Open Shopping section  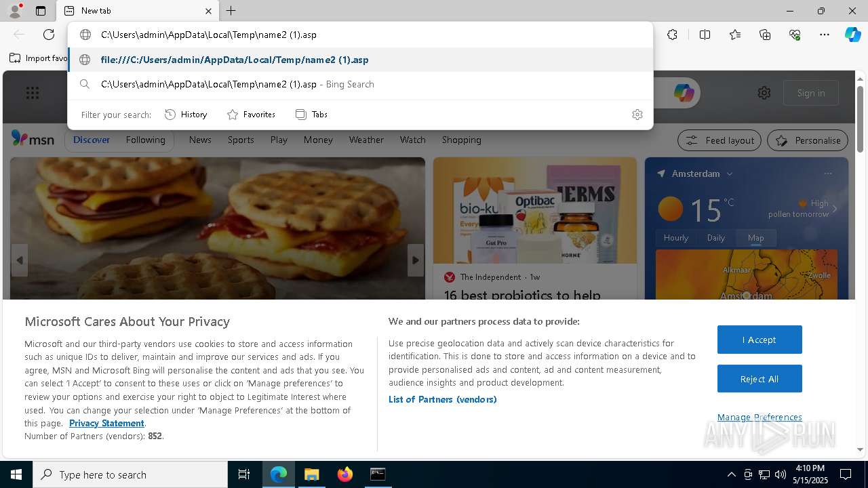[x=461, y=140]
